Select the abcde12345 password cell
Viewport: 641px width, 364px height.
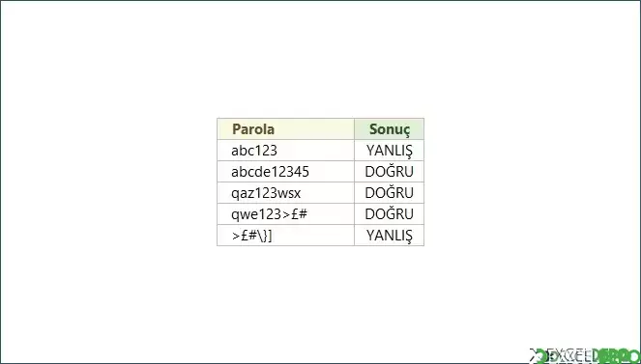285,172
